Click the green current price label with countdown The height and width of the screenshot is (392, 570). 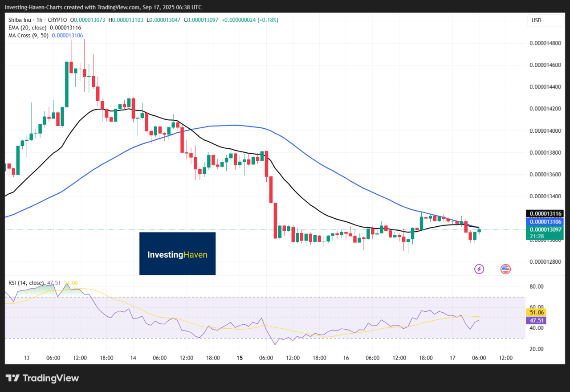click(545, 232)
